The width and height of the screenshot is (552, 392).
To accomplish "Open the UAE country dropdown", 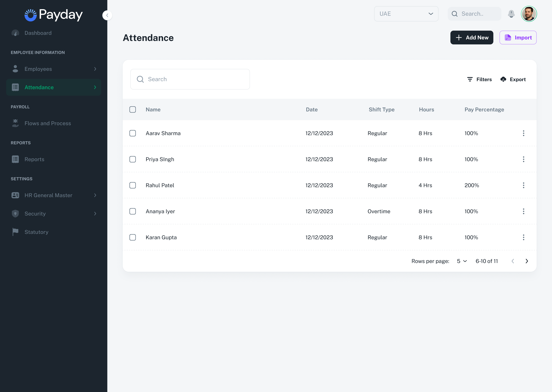I will click(x=406, y=14).
